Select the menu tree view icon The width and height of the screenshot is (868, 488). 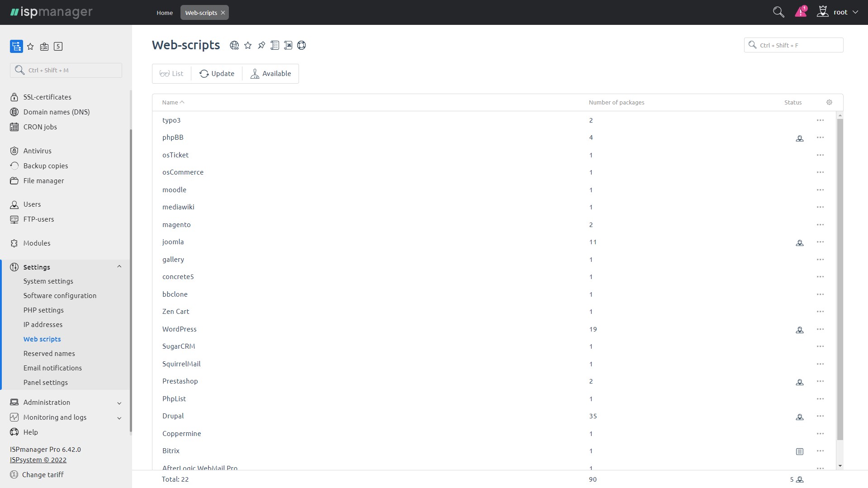click(x=16, y=46)
